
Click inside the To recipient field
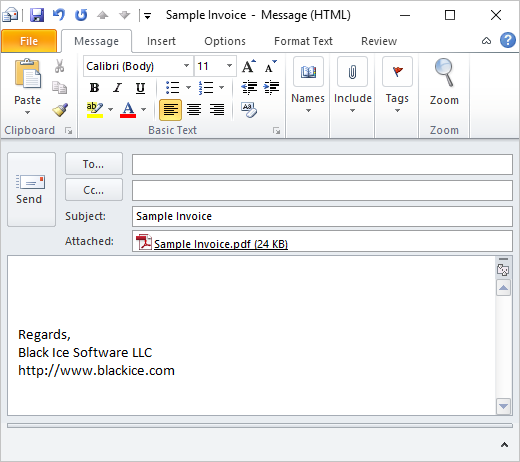(x=322, y=164)
